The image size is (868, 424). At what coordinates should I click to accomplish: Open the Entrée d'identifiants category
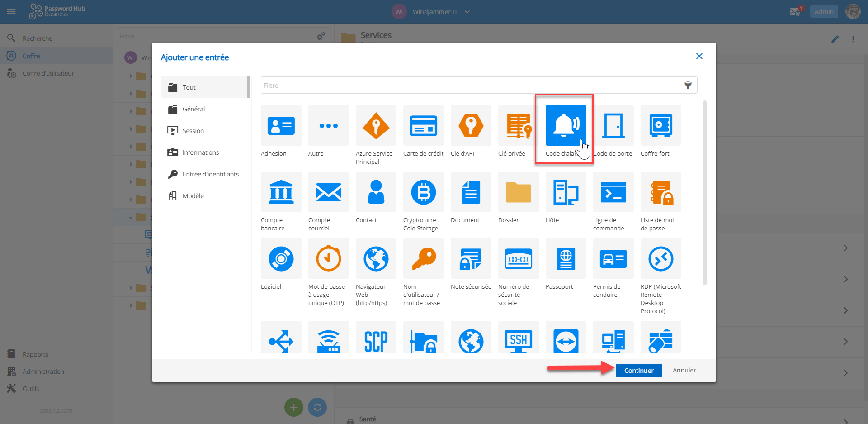[210, 174]
